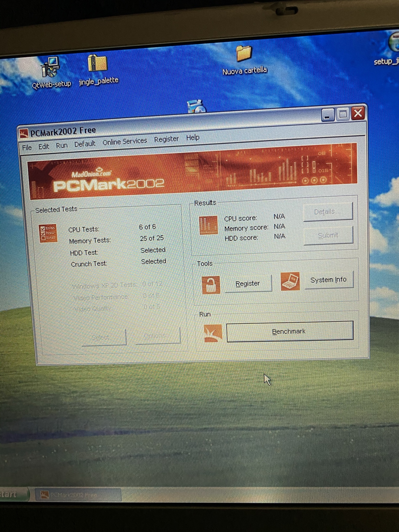Click the Submit results button
Viewport: 399px width, 532px height.
click(328, 235)
